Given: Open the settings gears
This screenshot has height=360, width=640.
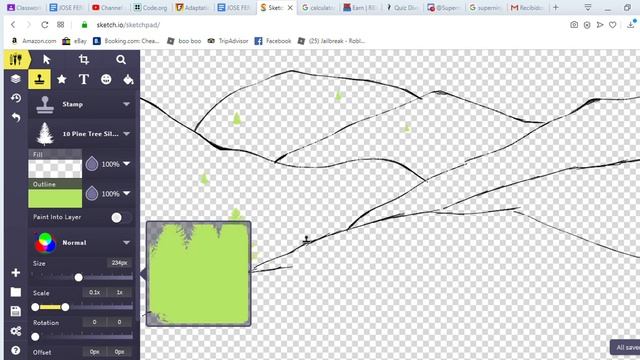Looking at the screenshot, I should click(x=16, y=331).
